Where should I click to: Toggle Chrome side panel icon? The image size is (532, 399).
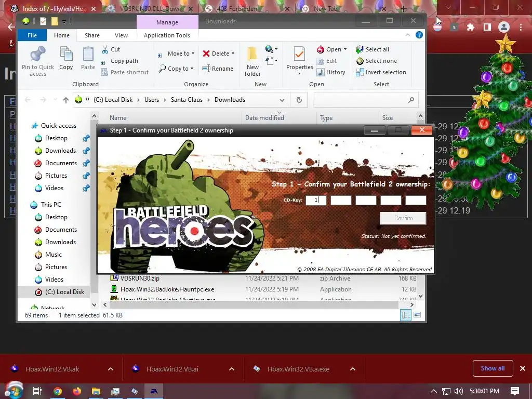pyautogui.click(x=487, y=27)
